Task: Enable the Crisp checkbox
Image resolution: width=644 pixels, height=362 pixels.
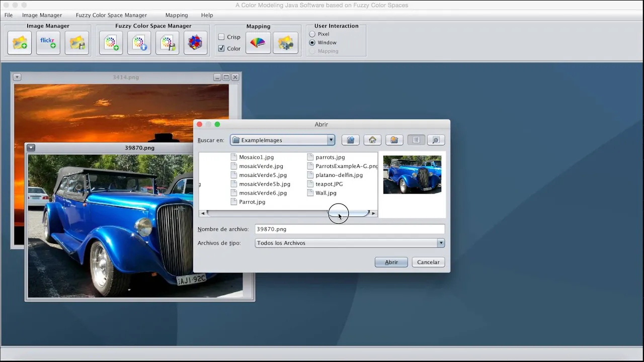Action: click(x=221, y=37)
